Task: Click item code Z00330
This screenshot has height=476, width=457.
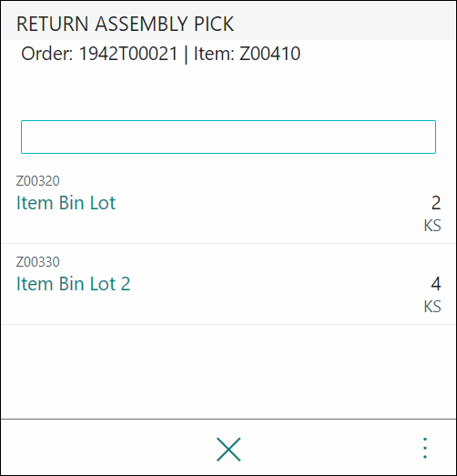Action: (38, 262)
